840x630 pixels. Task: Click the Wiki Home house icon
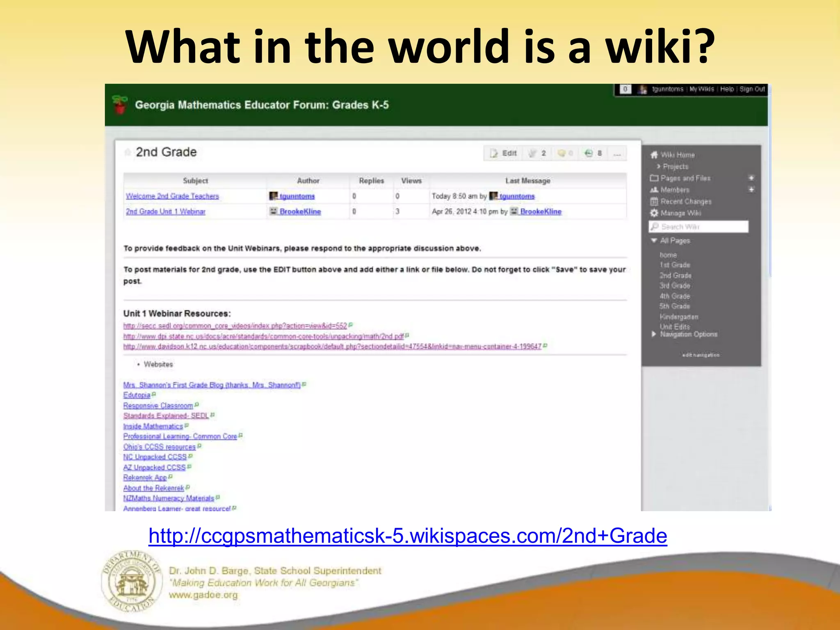click(654, 155)
